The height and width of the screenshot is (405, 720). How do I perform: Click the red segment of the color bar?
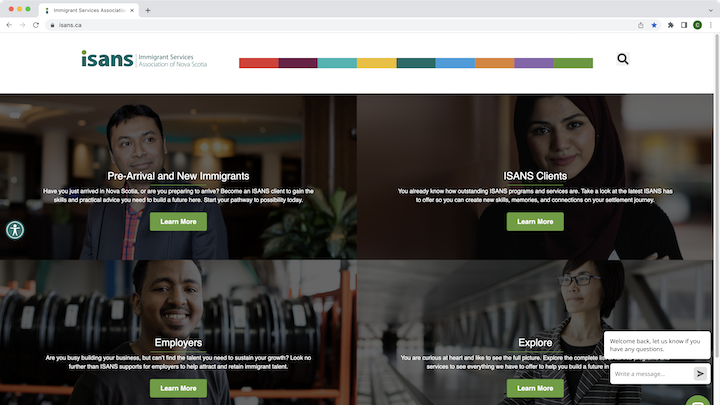coord(259,63)
